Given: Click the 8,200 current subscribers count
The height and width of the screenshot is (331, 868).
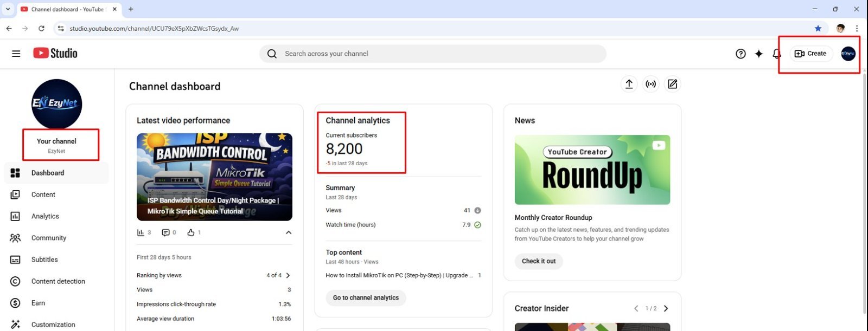Looking at the screenshot, I should click(344, 149).
